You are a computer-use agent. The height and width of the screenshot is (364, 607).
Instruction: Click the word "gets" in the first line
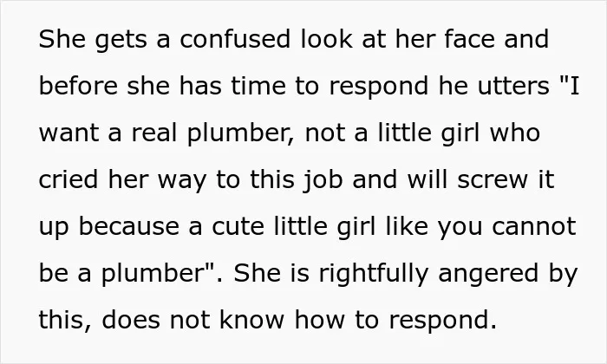click(x=121, y=39)
